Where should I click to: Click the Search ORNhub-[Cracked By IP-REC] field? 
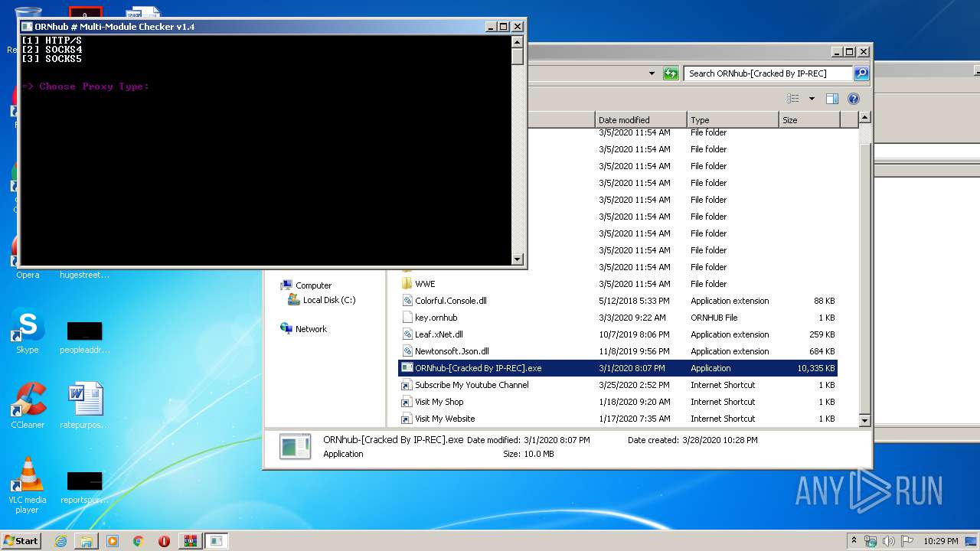768,73
